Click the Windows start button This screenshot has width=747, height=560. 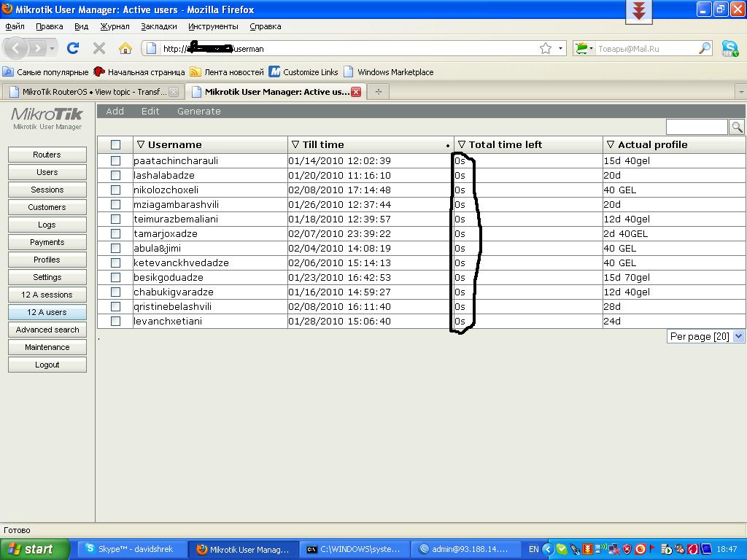coord(34,549)
